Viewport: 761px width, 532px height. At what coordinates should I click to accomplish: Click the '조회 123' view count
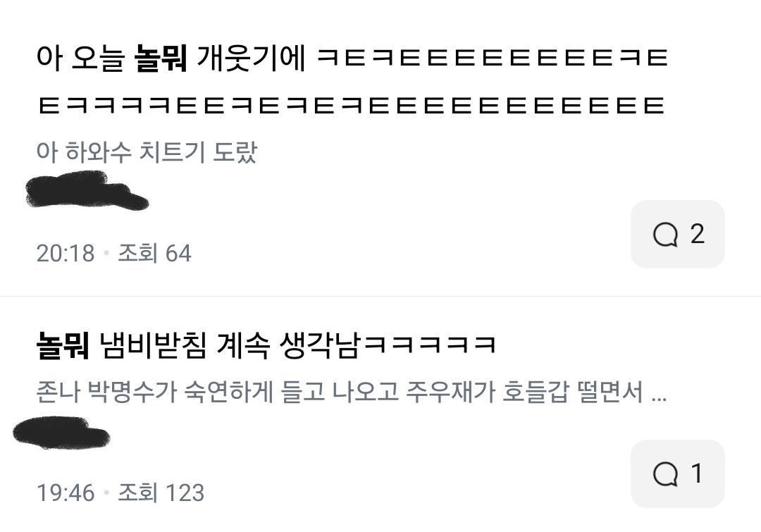(x=161, y=493)
